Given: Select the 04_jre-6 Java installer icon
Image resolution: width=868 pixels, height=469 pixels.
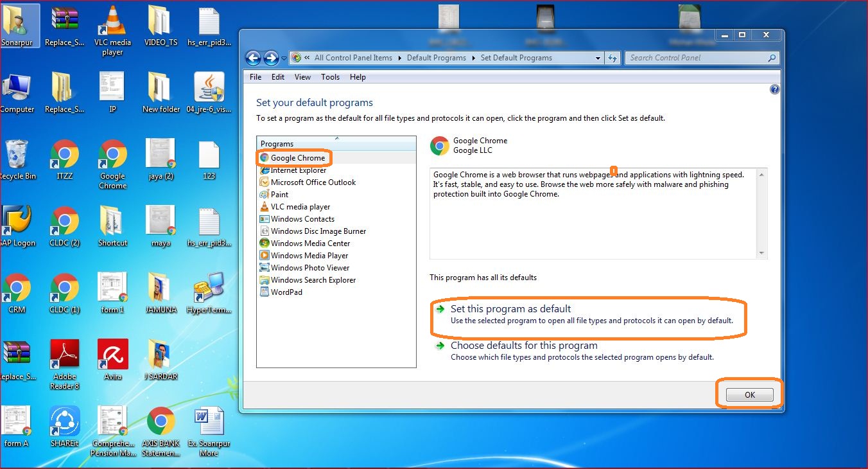Looking at the screenshot, I should (209, 93).
